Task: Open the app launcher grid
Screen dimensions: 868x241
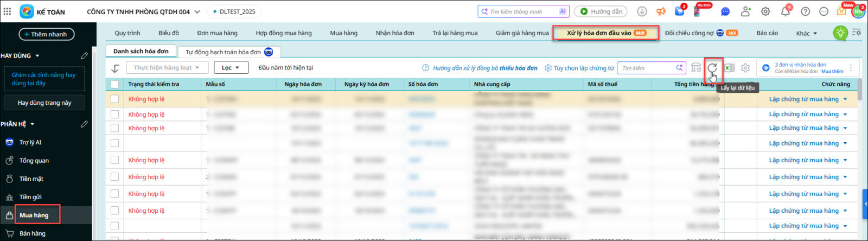Action: pyautogui.click(x=7, y=11)
